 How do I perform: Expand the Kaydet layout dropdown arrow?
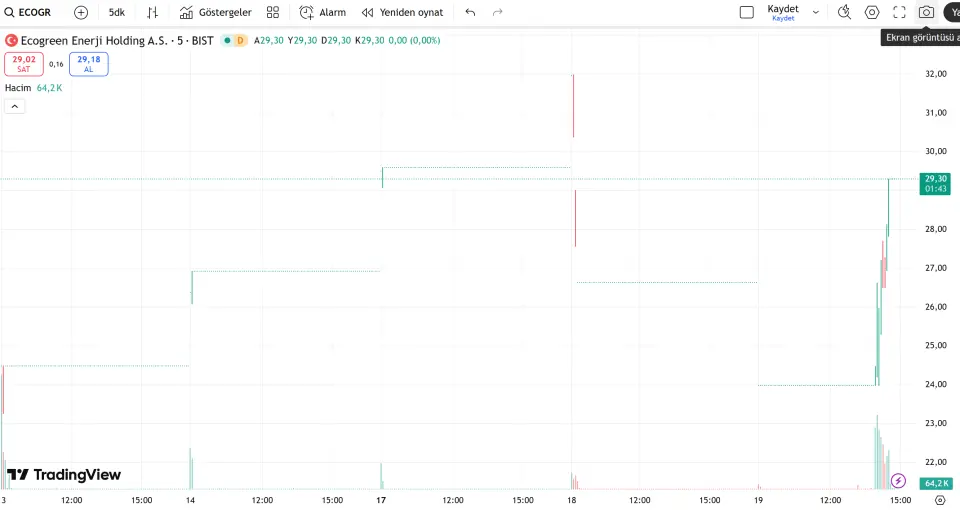point(816,12)
